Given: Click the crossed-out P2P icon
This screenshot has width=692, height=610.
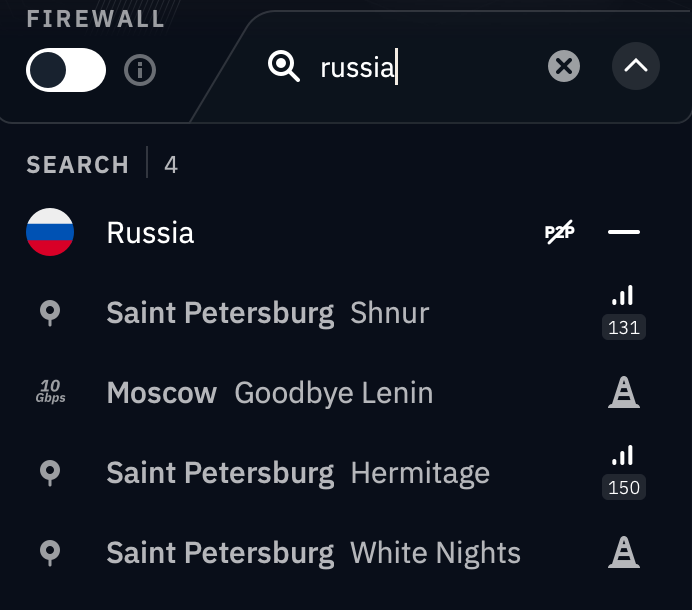Looking at the screenshot, I should click(x=560, y=233).
